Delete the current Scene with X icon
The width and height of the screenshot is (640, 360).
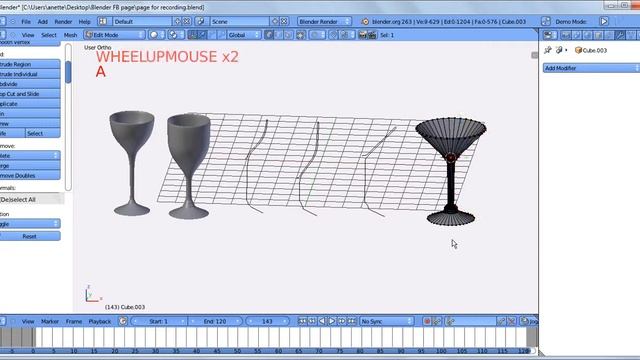284,22
